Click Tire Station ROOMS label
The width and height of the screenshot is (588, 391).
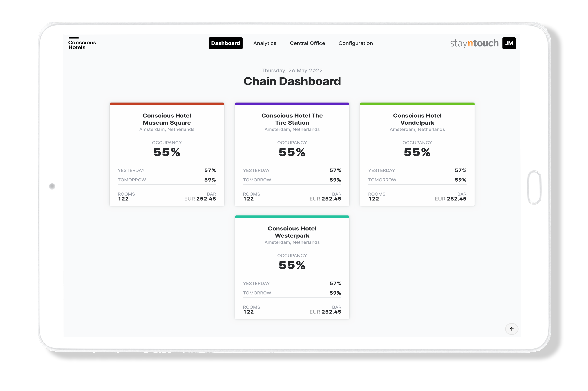pyautogui.click(x=251, y=194)
